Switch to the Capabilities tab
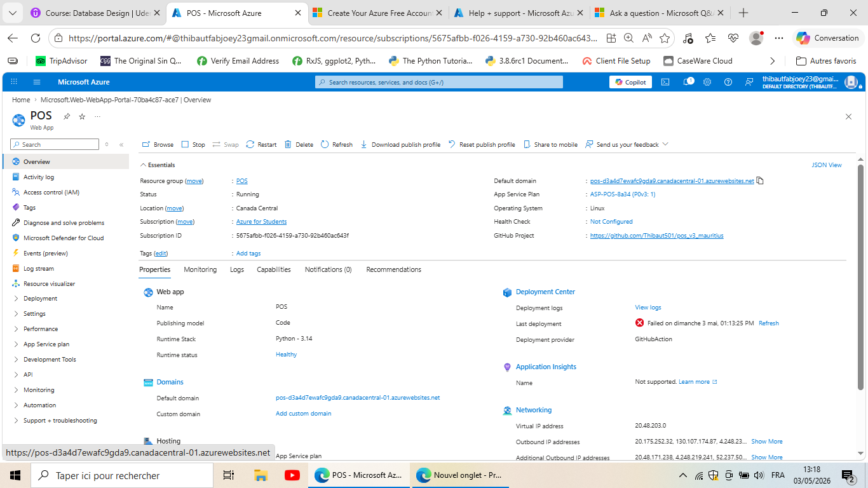 pos(274,269)
